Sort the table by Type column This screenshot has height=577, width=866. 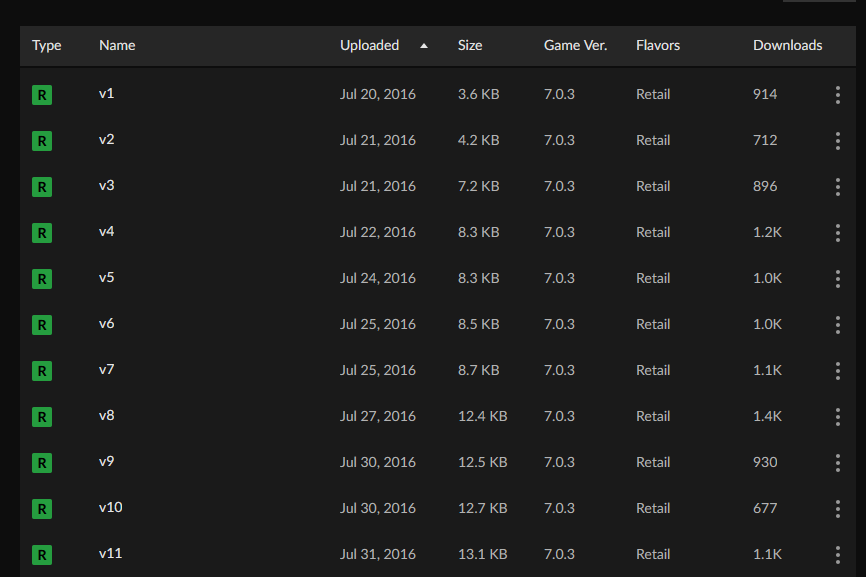(46, 46)
